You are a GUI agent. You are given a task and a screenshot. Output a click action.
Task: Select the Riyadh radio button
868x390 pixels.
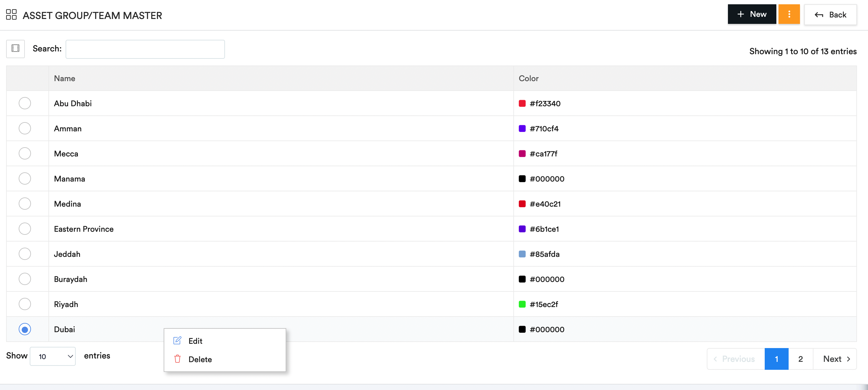(x=25, y=304)
